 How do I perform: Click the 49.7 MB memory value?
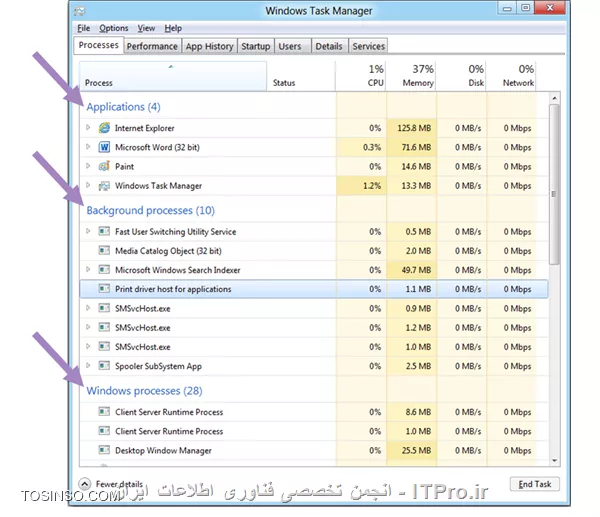coord(416,270)
